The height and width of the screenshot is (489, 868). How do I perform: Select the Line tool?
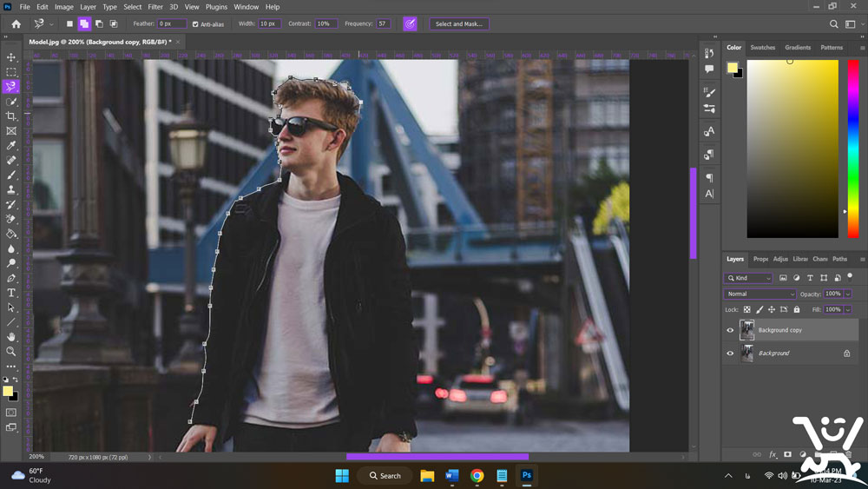click(11, 321)
